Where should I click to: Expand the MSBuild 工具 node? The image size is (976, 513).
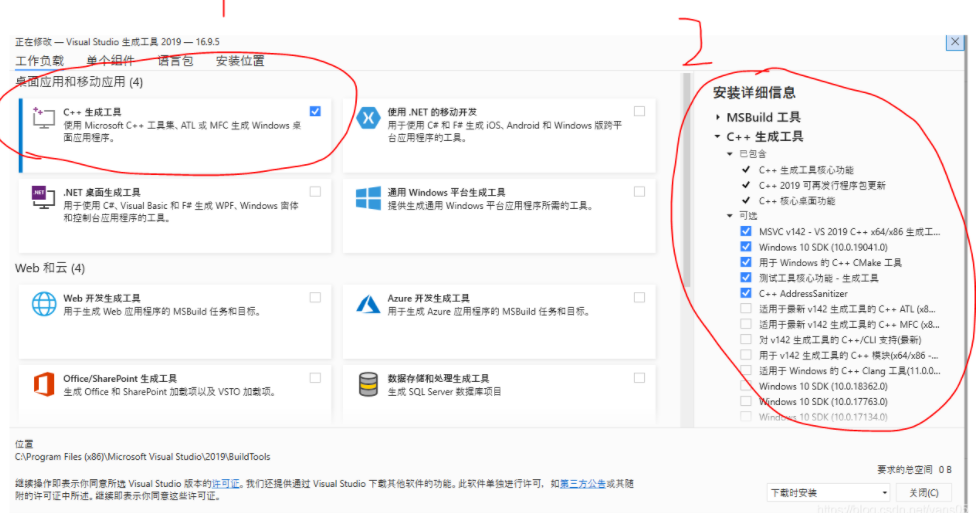tap(718, 117)
